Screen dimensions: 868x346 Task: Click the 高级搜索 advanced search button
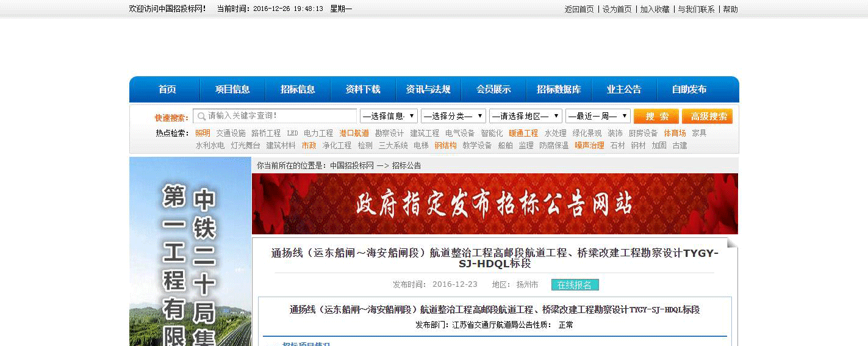708,117
